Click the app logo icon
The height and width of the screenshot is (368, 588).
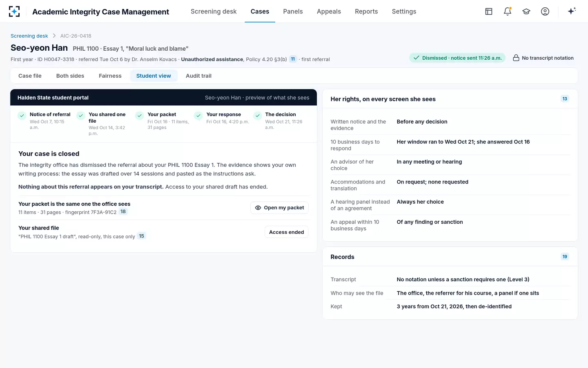click(14, 11)
